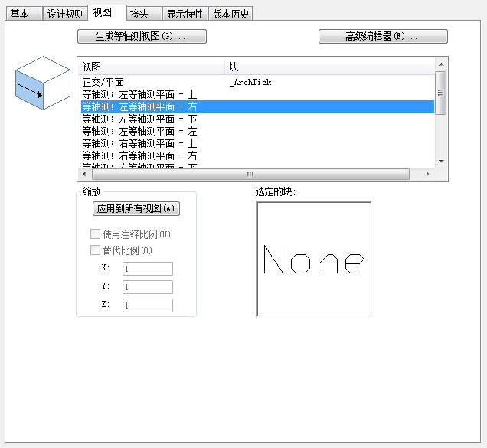Click the horizontal scroll right arrow
Screen dimensions: 487x448
428,174
